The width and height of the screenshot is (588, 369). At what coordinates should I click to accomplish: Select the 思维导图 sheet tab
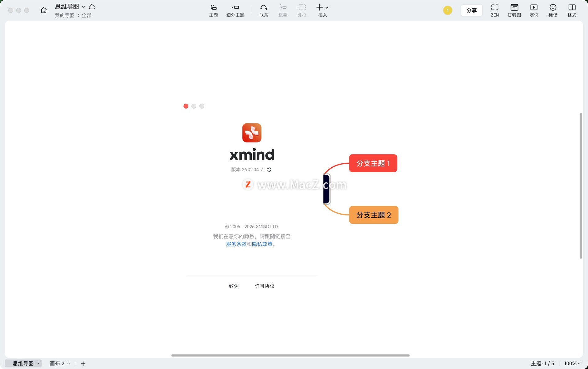[x=23, y=363]
